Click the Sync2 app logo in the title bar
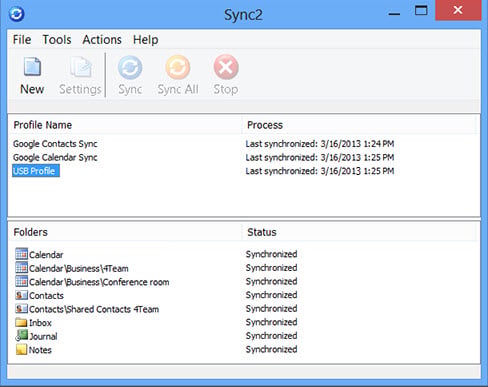Screen dimensions: 488x387 pyautogui.click(x=16, y=14)
